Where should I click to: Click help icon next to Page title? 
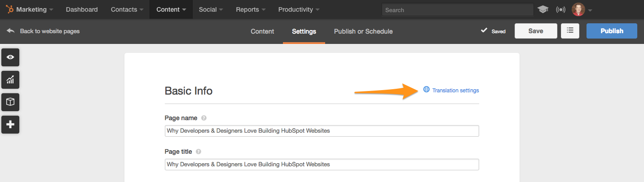198,152
